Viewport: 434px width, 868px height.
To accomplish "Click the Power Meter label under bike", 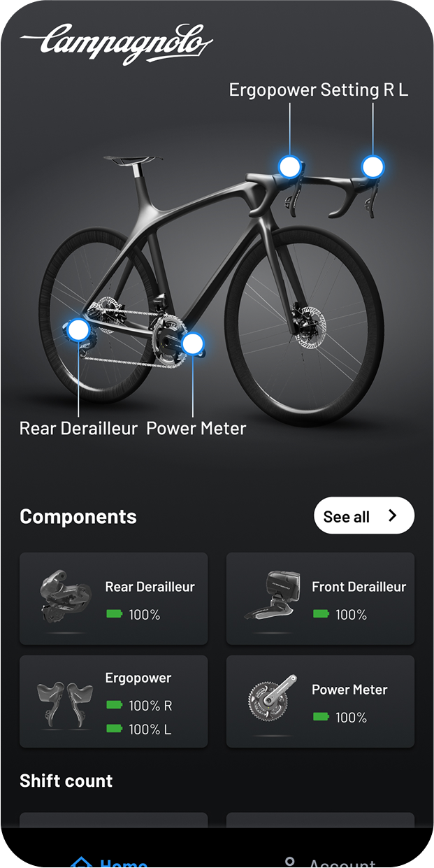I will 196,428.
